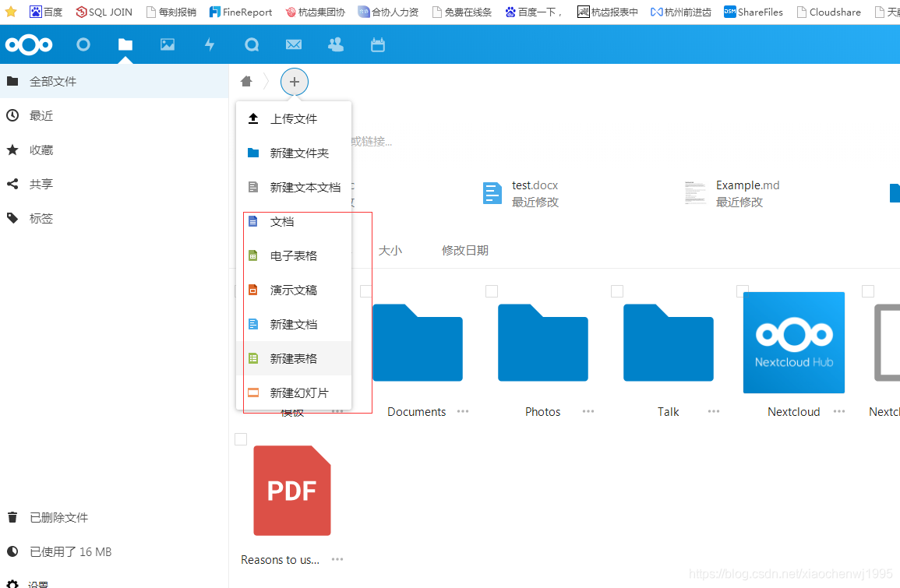
Task: Click the bookmarks star icon
Action: pos(11,12)
